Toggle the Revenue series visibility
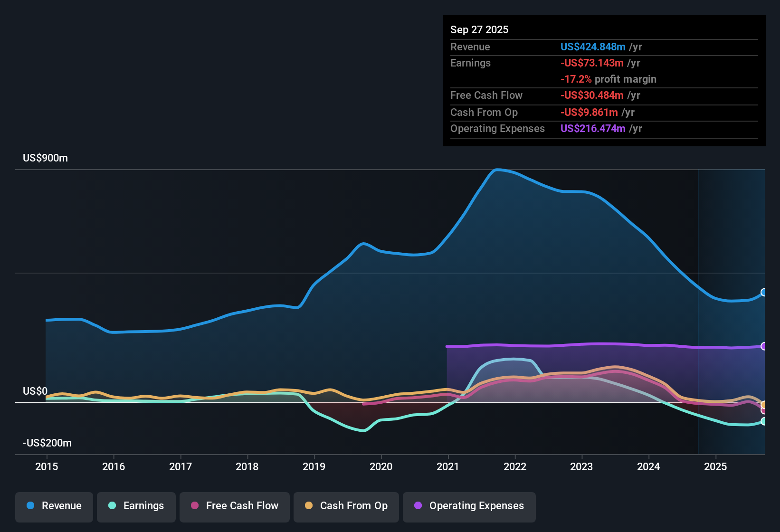 [54, 506]
